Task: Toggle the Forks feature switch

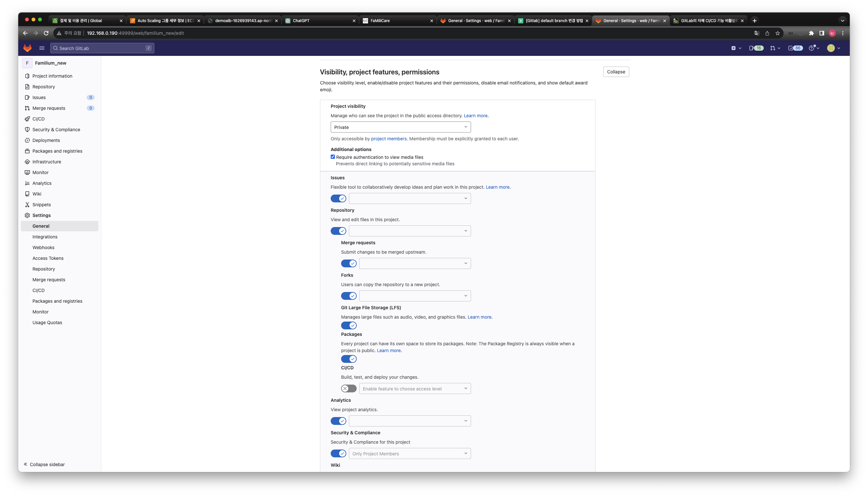Action: (349, 296)
